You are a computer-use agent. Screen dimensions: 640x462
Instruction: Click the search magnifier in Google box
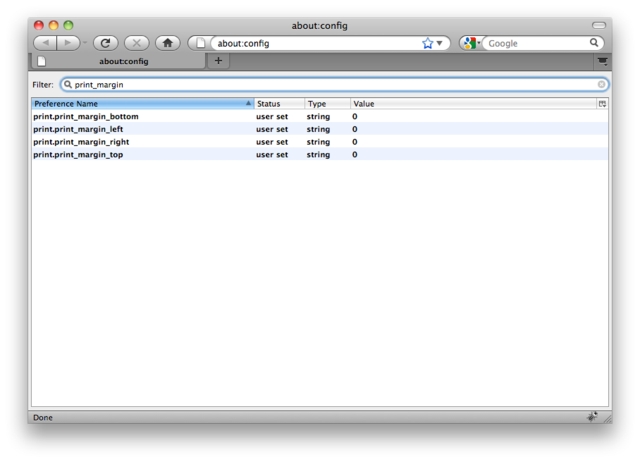(594, 43)
